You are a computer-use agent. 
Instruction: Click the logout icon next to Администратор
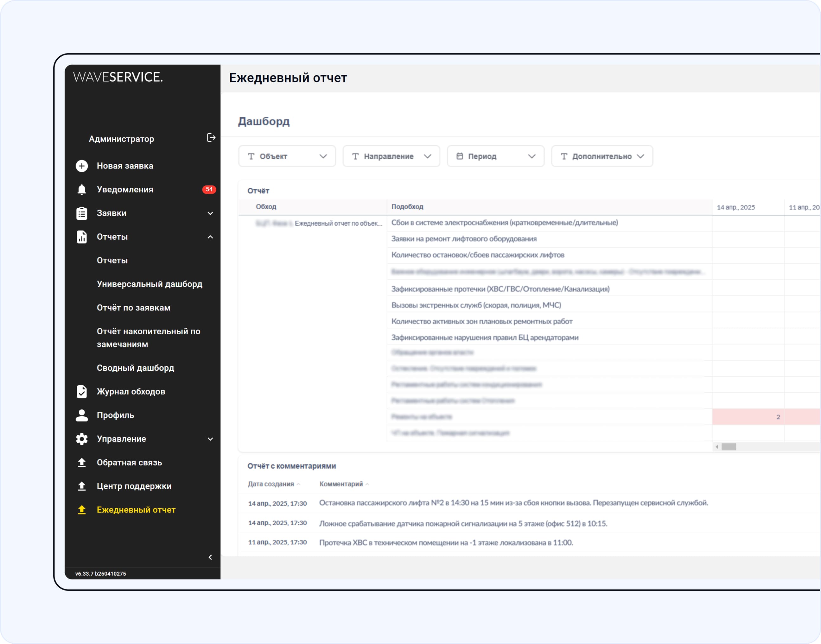click(211, 138)
